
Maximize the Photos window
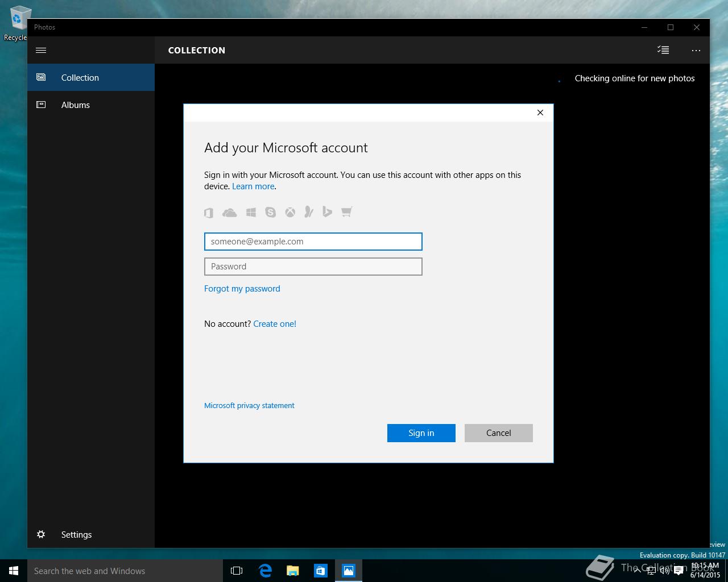click(x=671, y=27)
